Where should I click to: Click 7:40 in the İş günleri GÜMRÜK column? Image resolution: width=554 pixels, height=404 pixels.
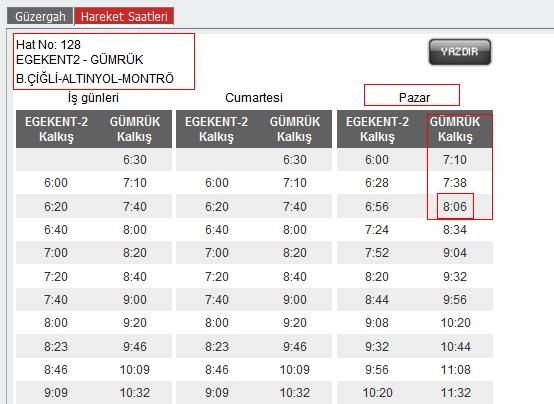coord(135,206)
